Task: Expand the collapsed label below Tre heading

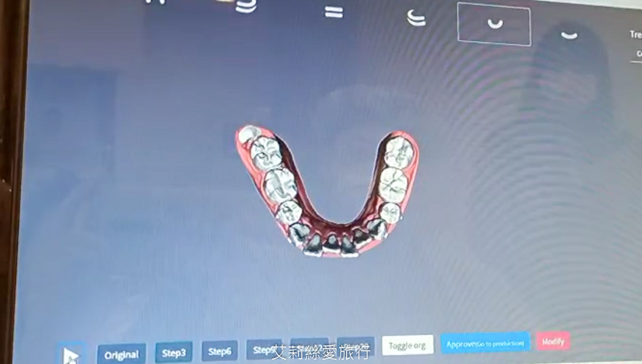Action: click(638, 53)
